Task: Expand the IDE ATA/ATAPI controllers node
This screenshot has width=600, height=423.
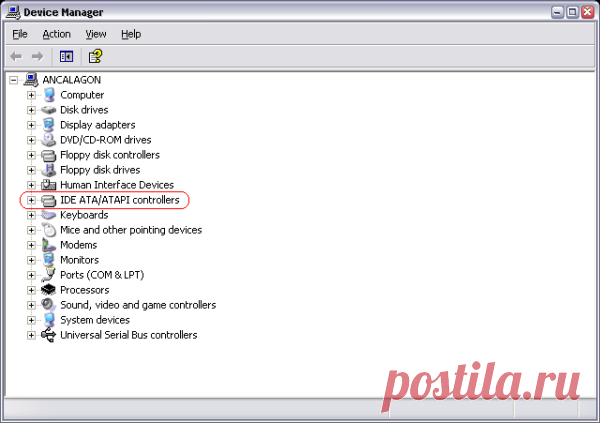Action: [x=31, y=200]
